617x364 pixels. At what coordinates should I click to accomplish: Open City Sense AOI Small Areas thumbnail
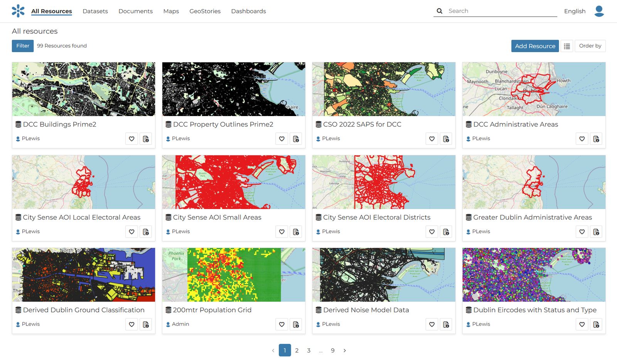[234, 182]
